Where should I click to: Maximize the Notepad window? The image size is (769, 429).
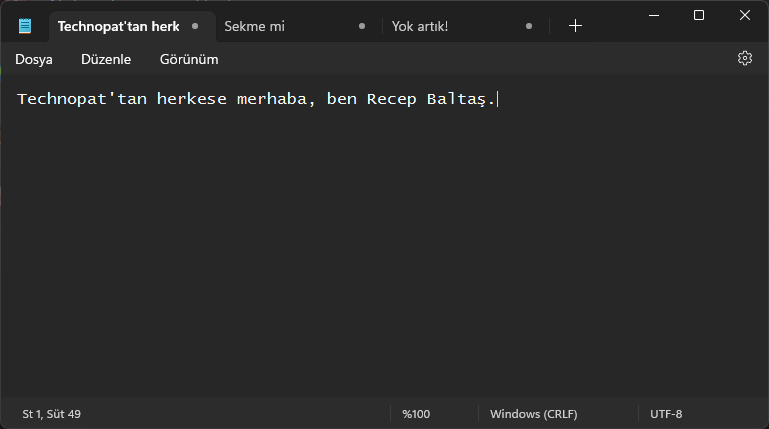[x=699, y=15]
